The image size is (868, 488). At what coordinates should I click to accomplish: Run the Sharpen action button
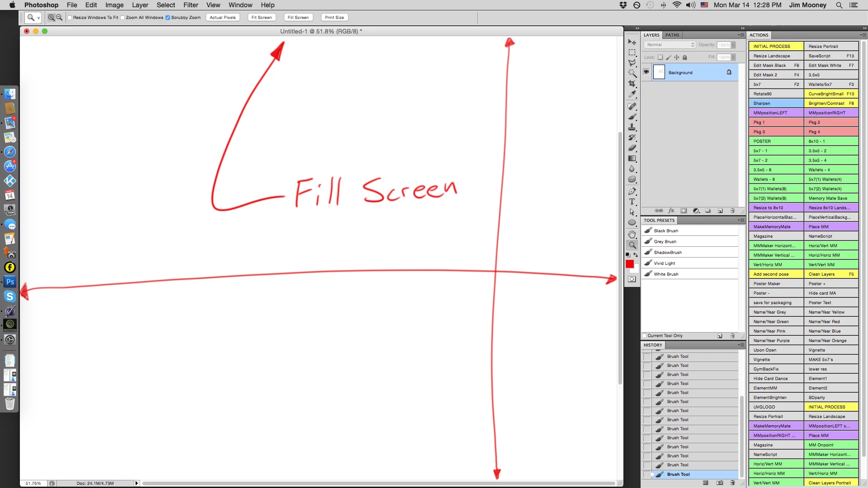(x=775, y=103)
